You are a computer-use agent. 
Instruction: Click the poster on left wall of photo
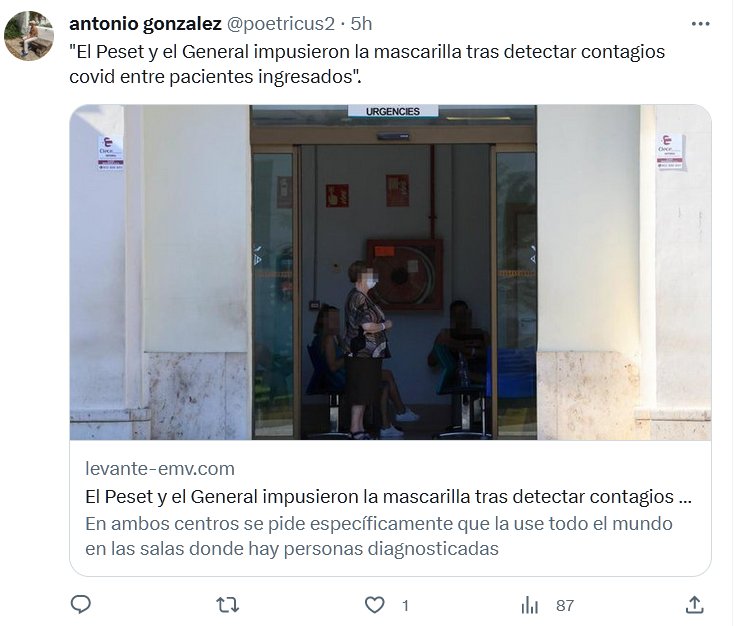click(111, 152)
